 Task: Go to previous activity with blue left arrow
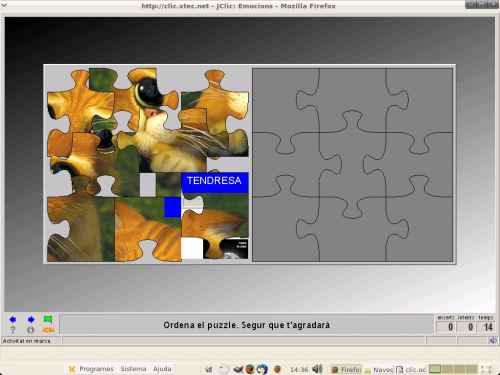13,320
